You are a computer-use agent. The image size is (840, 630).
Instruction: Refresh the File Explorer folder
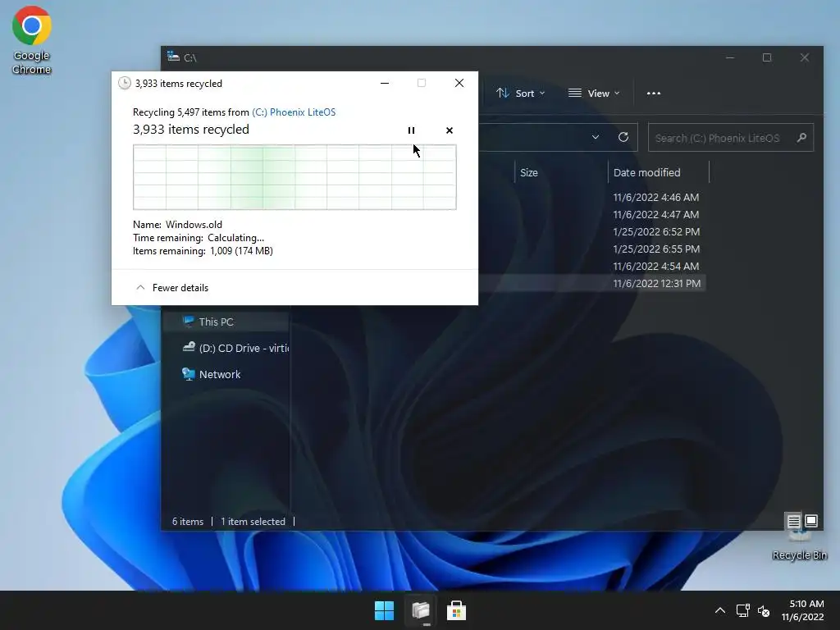pos(623,137)
